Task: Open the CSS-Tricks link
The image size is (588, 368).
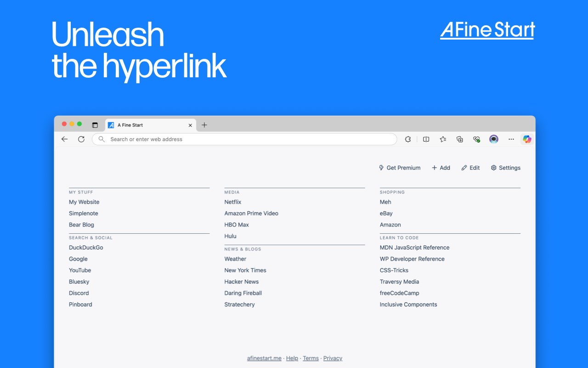Action: [x=394, y=270]
